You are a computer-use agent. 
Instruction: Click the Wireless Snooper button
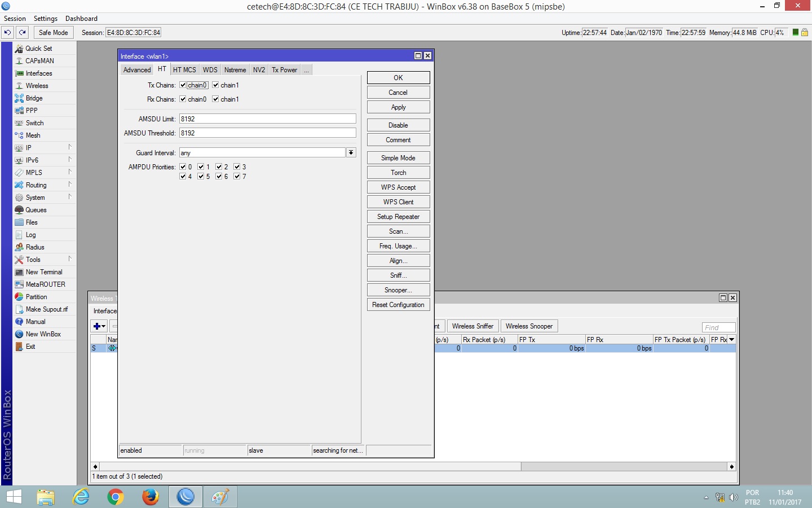529,326
